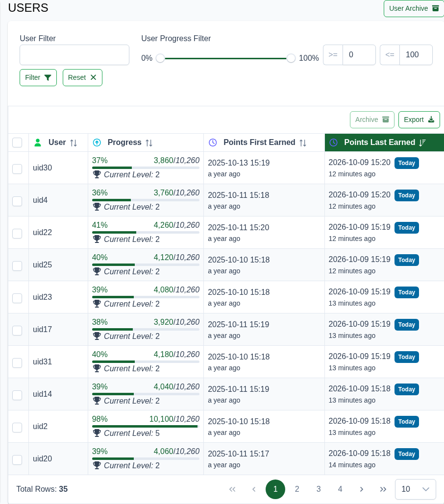
Task: Select the checkbox for uid20
Action: coord(17,460)
